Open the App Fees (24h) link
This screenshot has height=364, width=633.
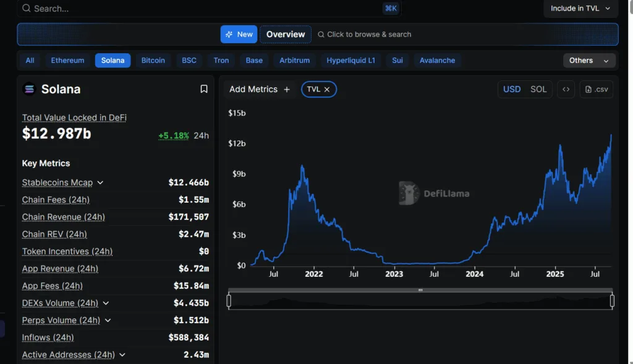tap(53, 286)
